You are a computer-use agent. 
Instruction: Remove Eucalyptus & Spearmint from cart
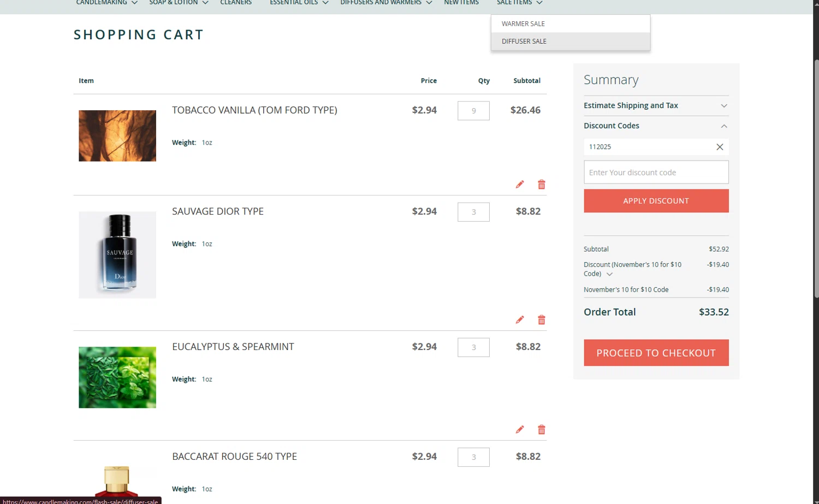click(542, 430)
